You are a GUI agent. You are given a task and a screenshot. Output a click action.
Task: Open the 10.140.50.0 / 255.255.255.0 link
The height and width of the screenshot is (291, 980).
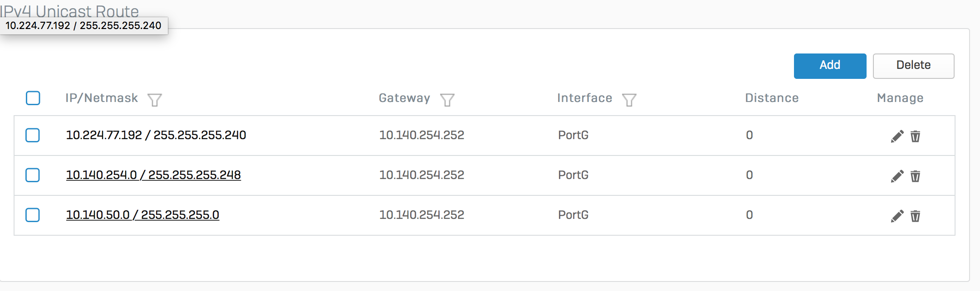pyautogui.click(x=142, y=215)
